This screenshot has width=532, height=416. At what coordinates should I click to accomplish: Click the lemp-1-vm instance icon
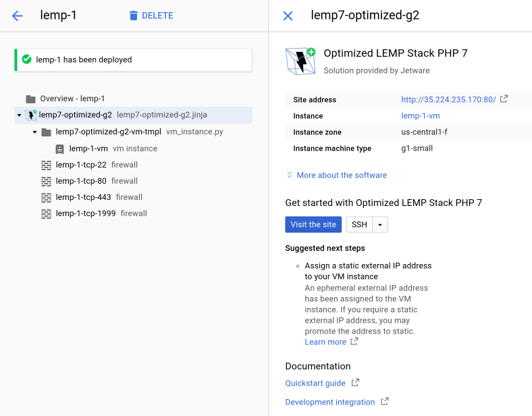(60, 149)
